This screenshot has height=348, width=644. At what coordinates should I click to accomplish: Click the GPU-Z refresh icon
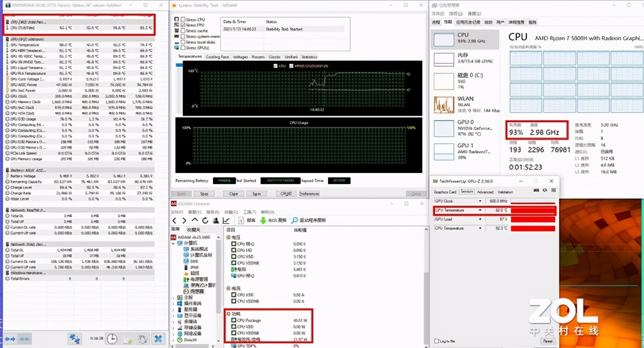pyautogui.click(x=545, y=190)
